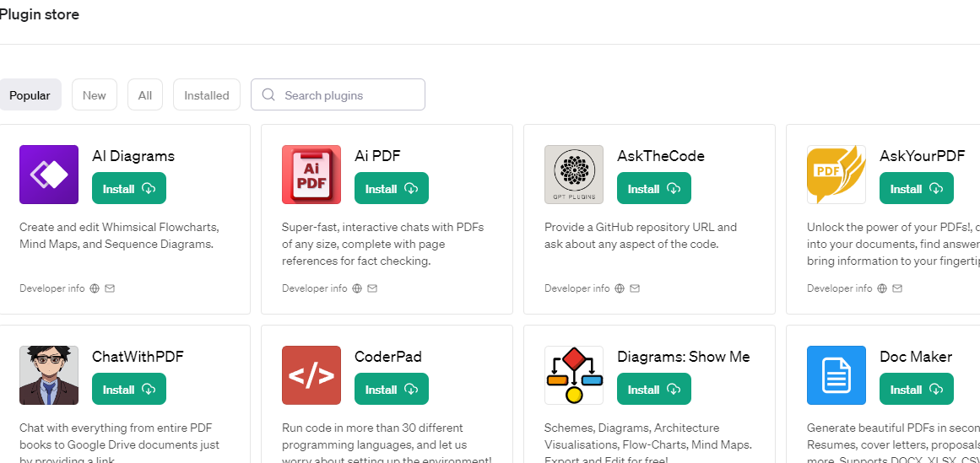
Task: Click the ChatWithPDF title text
Action: [x=138, y=357]
